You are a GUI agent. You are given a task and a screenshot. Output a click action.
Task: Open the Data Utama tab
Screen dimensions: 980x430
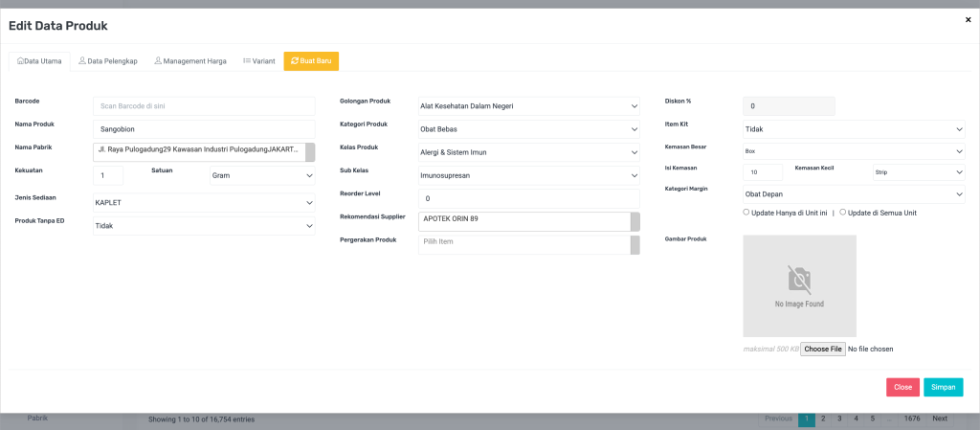39,61
